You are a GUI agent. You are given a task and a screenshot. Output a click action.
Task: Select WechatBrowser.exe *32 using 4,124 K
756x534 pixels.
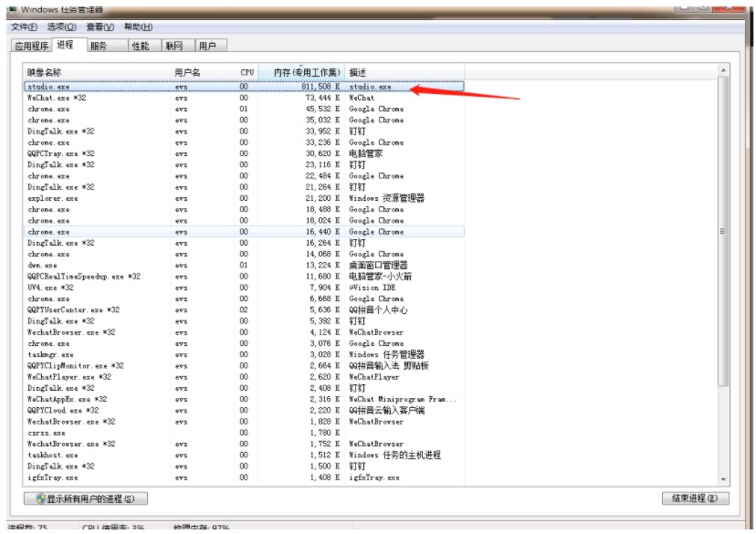pos(244,332)
